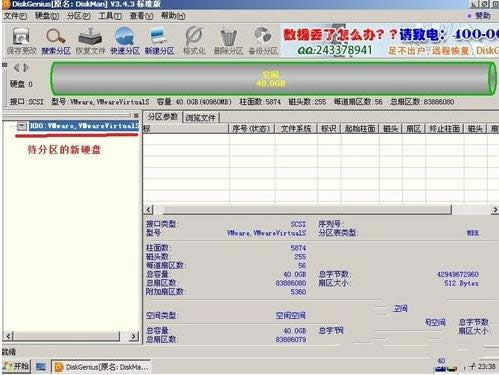Select the 恢复文件 recover files icon
The width and height of the screenshot is (499, 375).
pos(90,41)
